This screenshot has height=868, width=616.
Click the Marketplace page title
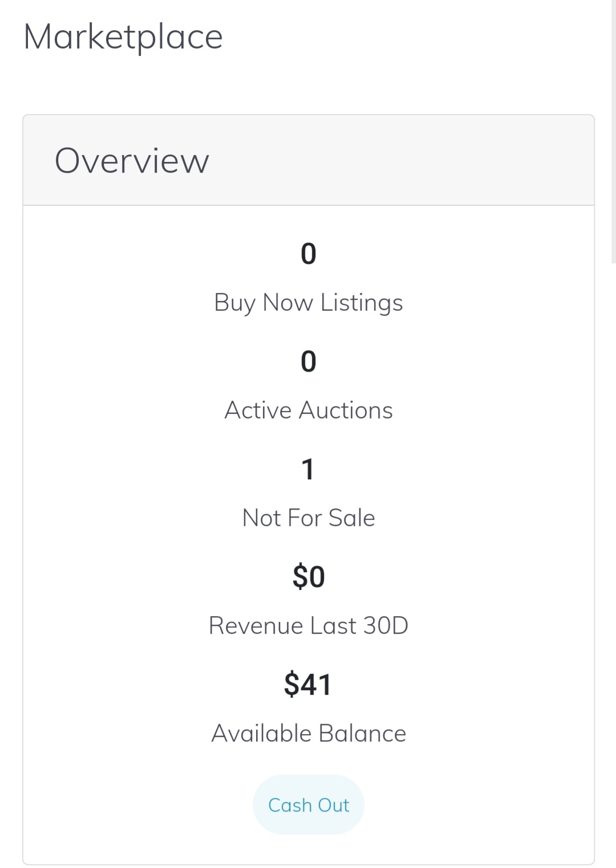pos(123,37)
